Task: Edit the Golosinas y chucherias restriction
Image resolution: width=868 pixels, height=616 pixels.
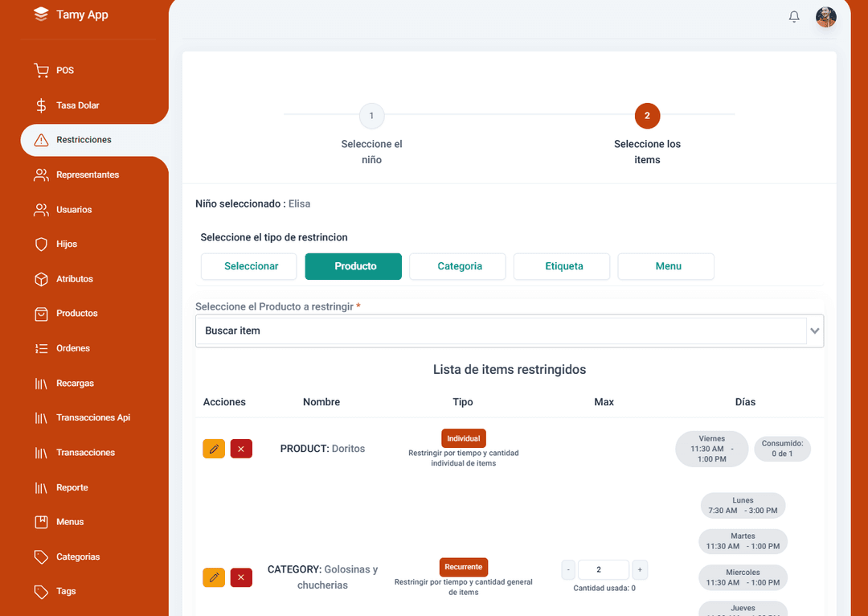Action: [214, 577]
